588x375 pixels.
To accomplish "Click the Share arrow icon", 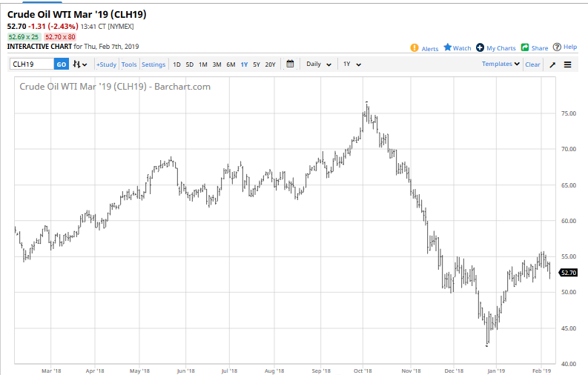I will pos(524,47).
